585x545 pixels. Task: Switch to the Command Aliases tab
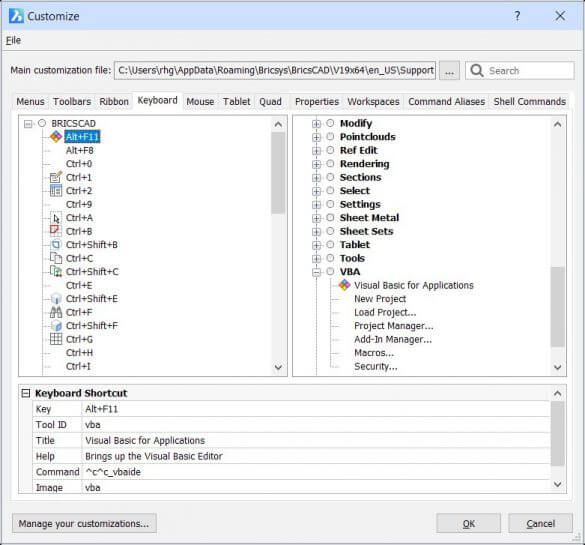click(x=446, y=101)
